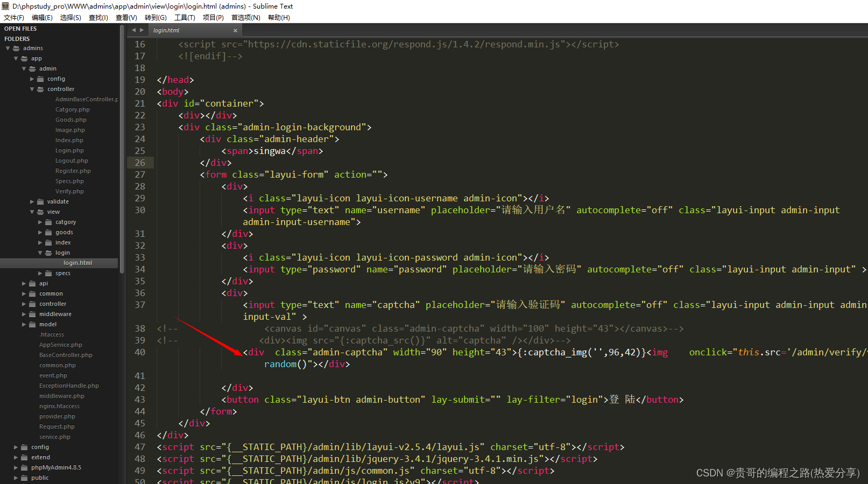Expand the goods folder
This screenshot has height=484, width=868.
(40, 232)
